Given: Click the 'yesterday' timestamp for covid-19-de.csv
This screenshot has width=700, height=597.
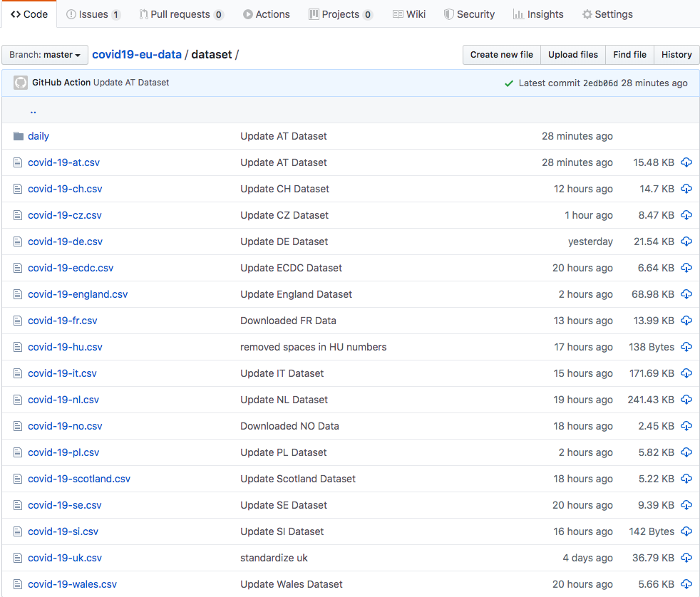Looking at the screenshot, I should point(590,242).
